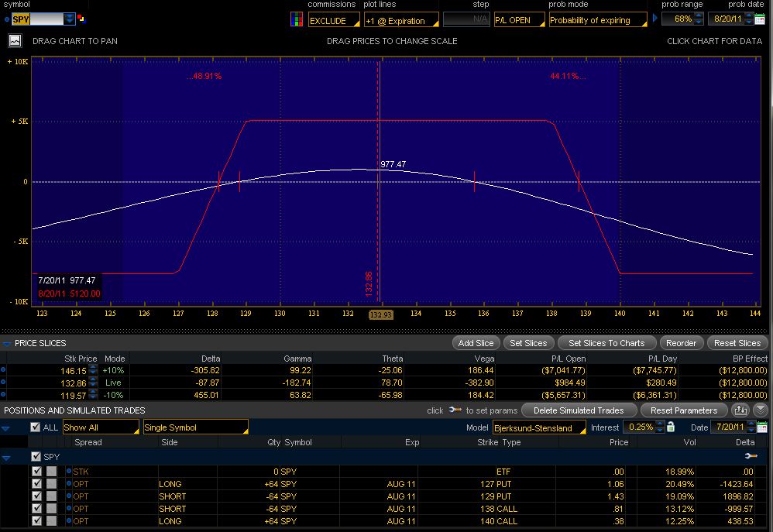Collapse the PRICE SLICES section triangle
The height and width of the screenshot is (532, 773).
(x=6, y=343)
